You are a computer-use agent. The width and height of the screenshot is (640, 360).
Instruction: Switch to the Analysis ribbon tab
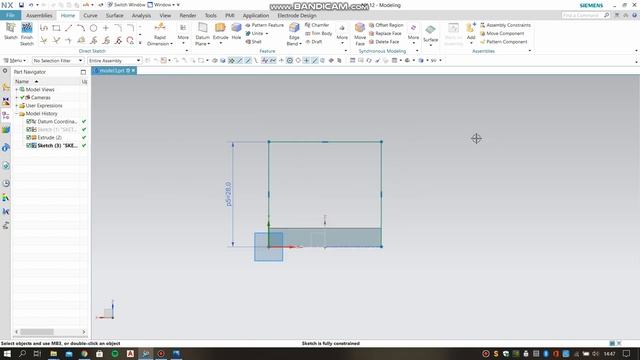tap(141, 16)
